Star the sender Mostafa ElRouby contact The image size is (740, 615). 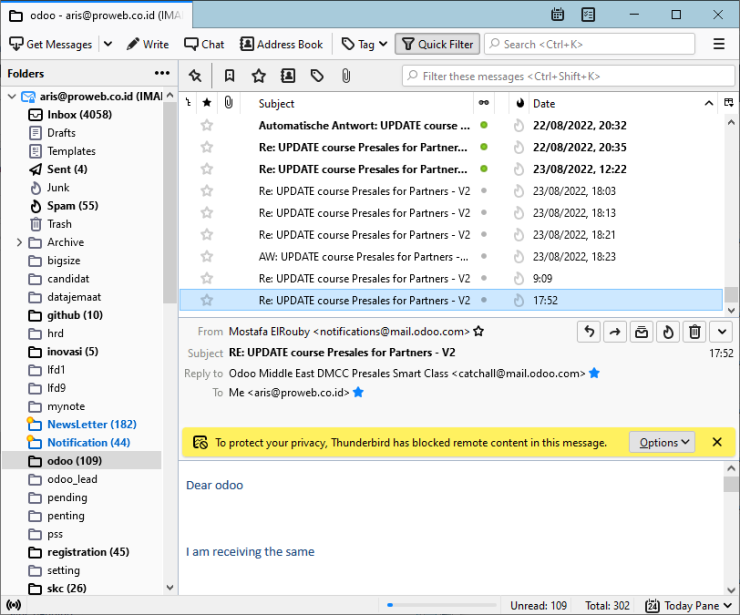479,331
